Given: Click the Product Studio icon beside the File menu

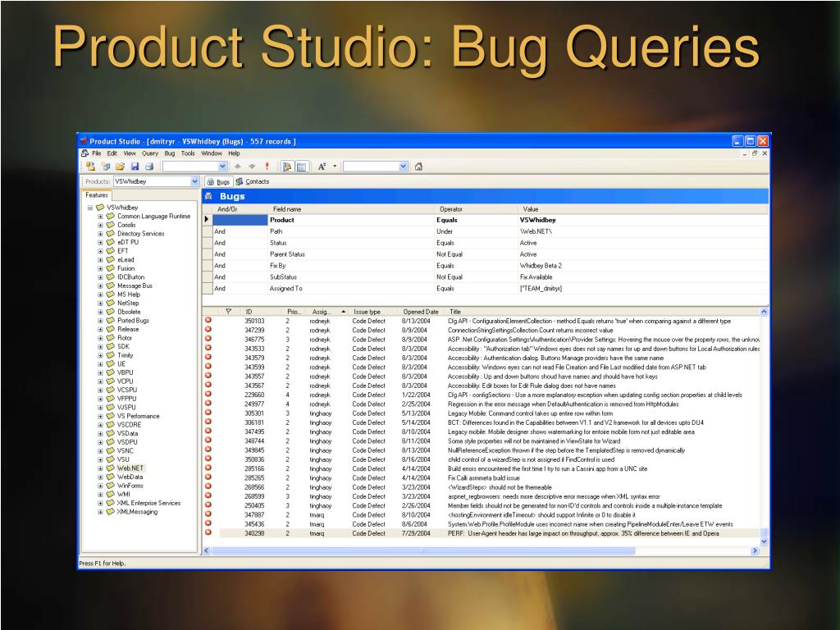Looking at the screenshot, I should click(x=84, y=153).
